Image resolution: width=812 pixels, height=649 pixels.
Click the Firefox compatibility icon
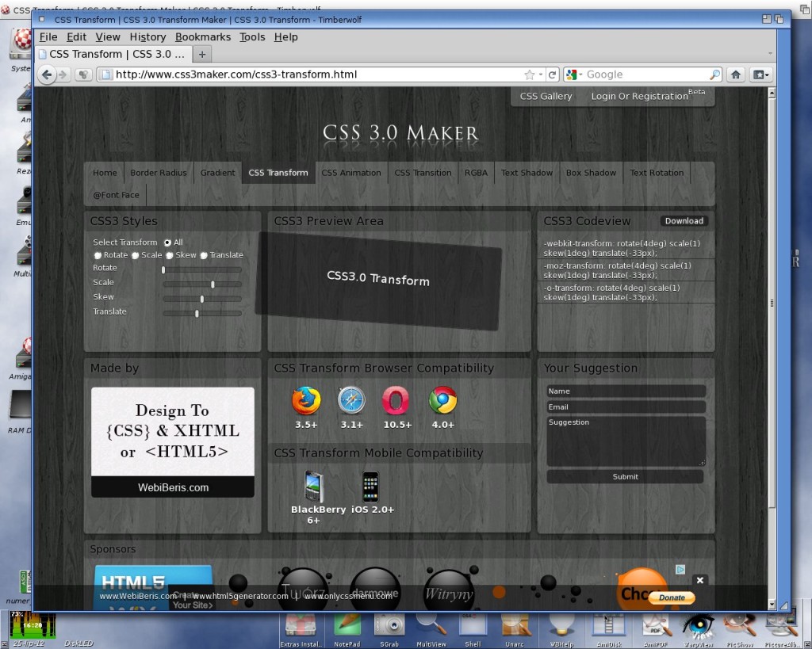306,400
